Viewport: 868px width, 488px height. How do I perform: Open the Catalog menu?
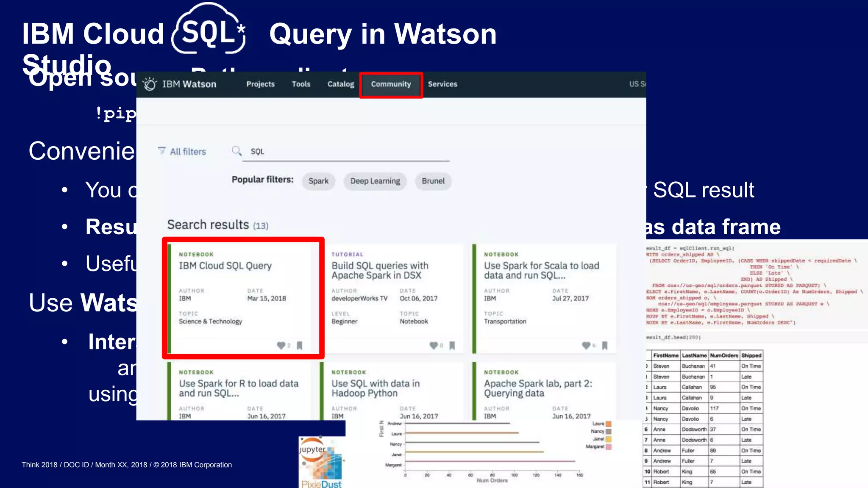point(341,84)
